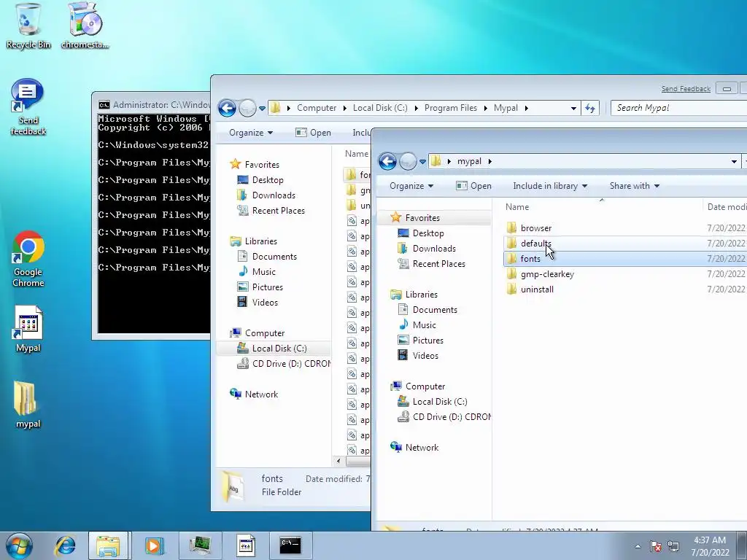Expand the address bar history in the Program Files Mypal window
Viewport: 747px width, 560px height.
573,108
